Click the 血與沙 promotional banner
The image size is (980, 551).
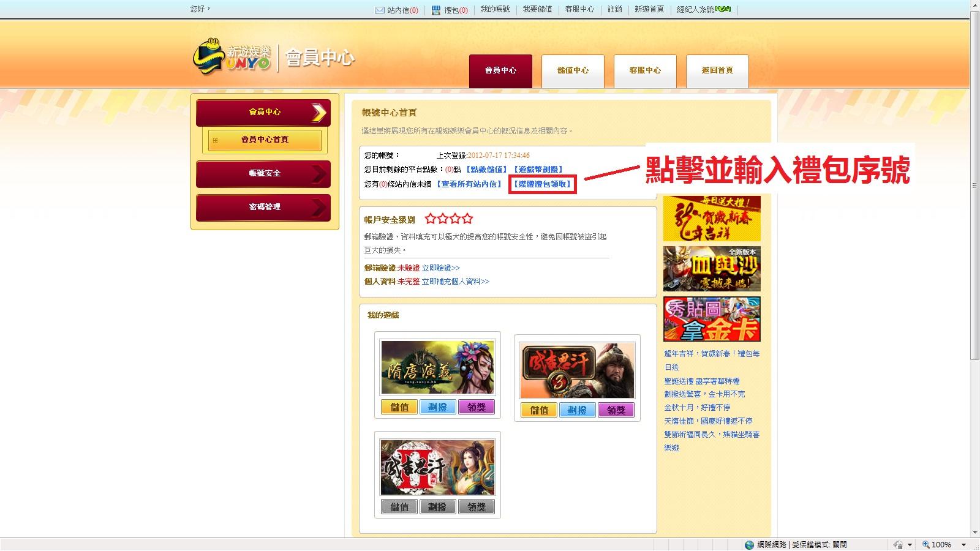(x=712, y=269)
